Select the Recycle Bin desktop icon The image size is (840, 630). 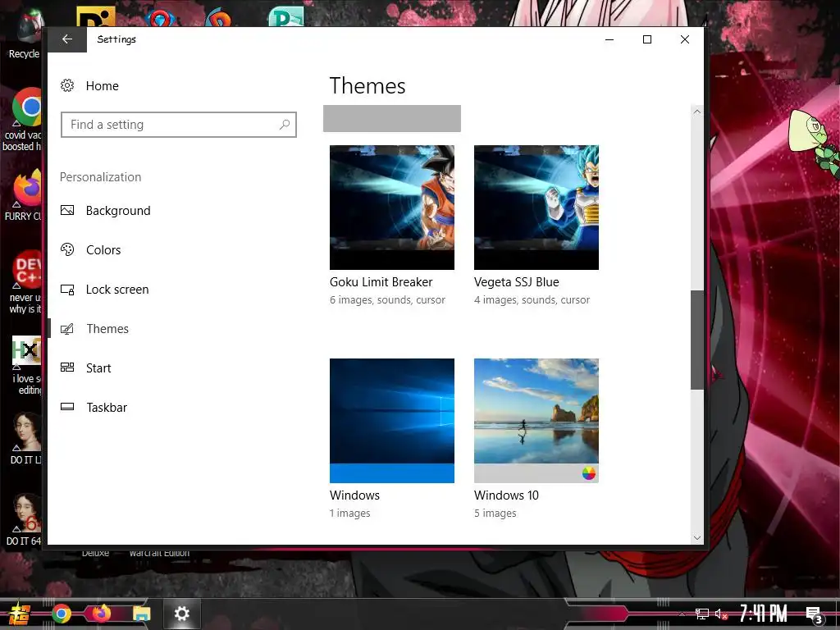24,34
